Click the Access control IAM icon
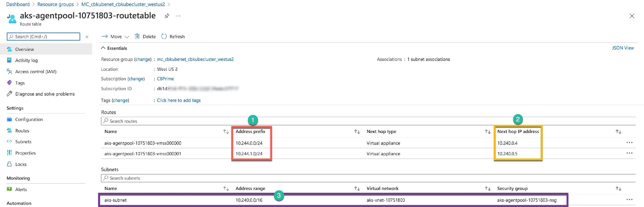The width and height of the screenshot is (644, 207). click(x=9, y=71)
